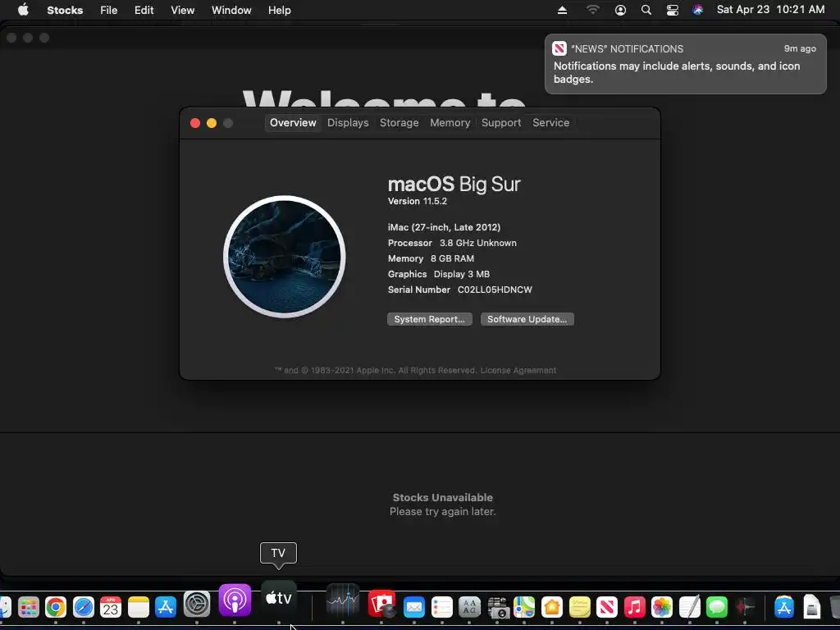Open System Preferences from the Dock
The image size is (840, 630).
[197, 605]
